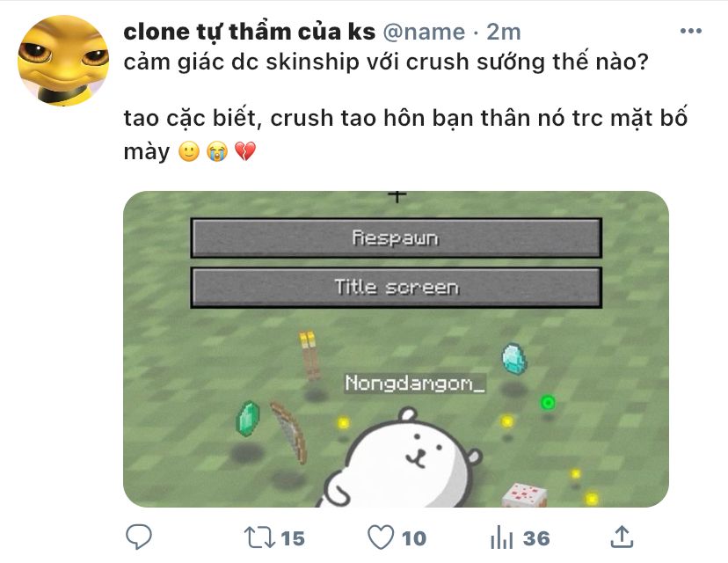Share the tweet via upload icon

point(622,537)
